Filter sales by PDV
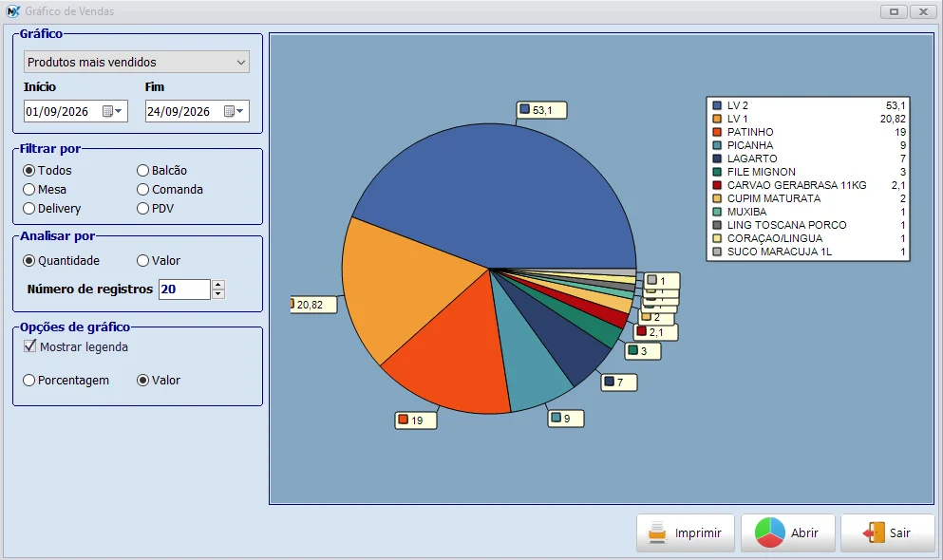This screenshot has height=560, width=943. (142, 209)
